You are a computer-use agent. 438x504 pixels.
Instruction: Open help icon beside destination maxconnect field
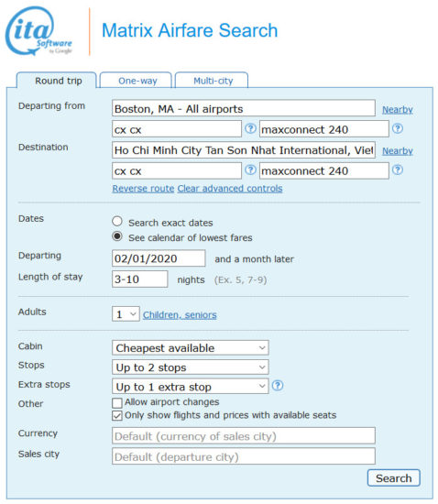click(x=398, y=170)
